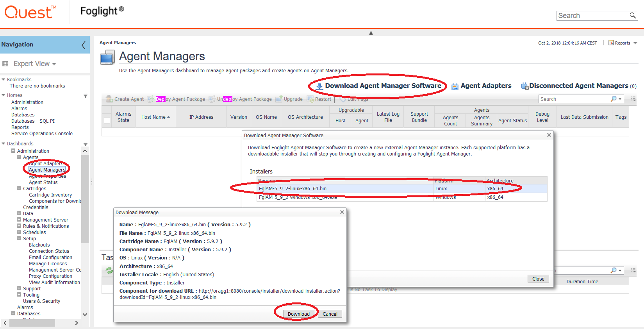Click the Tasks refresh icon
The height and width of the screenshot is (329, 644).
109,270
